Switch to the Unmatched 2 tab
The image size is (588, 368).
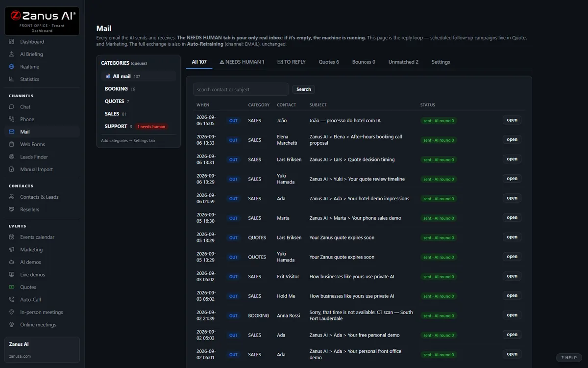pos(403,62)
